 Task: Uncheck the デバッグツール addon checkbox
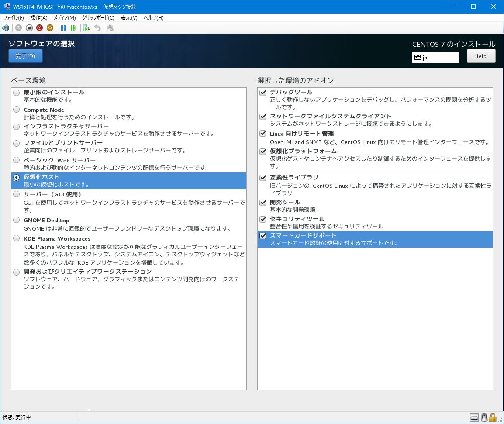[x=263, y=93]
